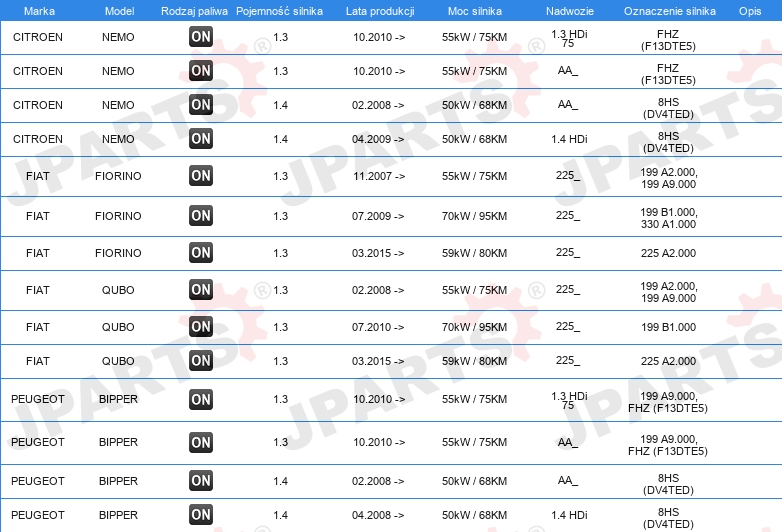Viewport: 782px width, 532px height.
Task: Click the Lata produkcji column header
Action: 380,11
